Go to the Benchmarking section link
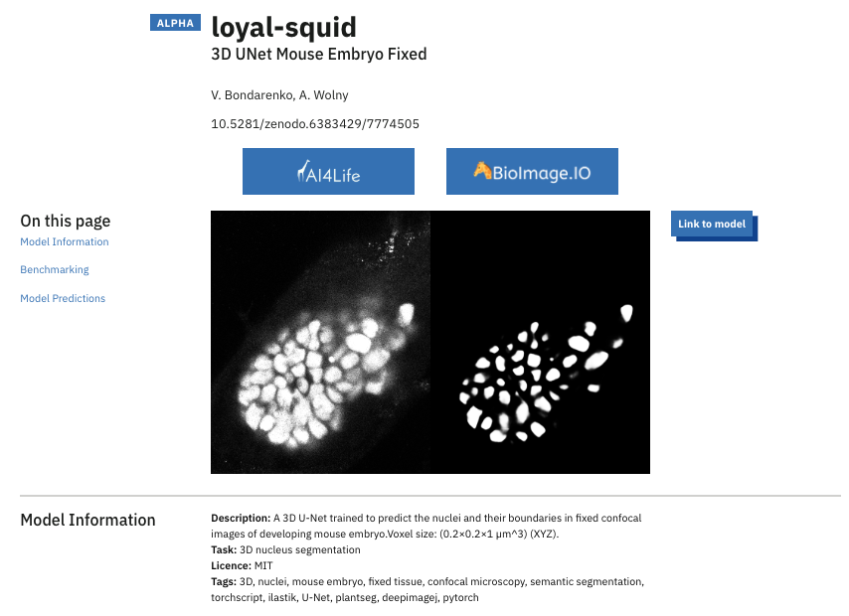 [x=55, y=269]
